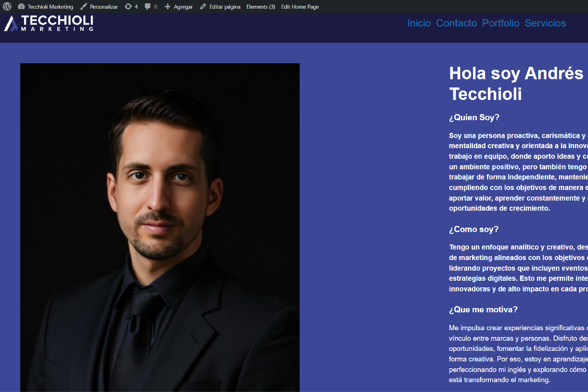The width and height of the screenshot is (588, 392).
Task: Click the Personalizar paintbrush icon
Action: coord(83,7)
